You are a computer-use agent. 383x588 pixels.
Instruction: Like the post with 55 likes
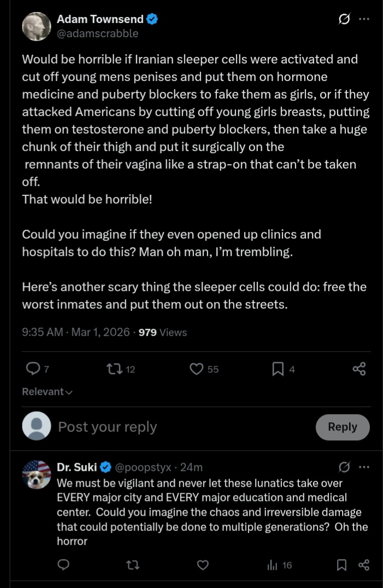(197, 369)
